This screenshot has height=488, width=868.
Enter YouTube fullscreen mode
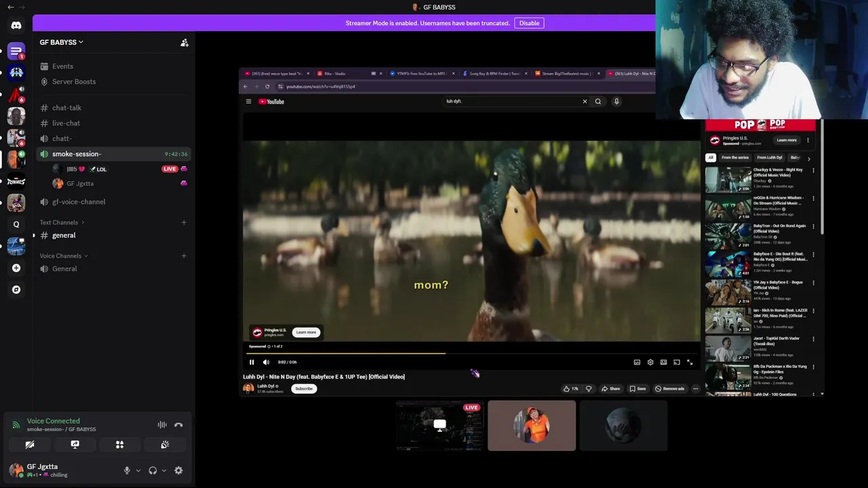point(690,362)
